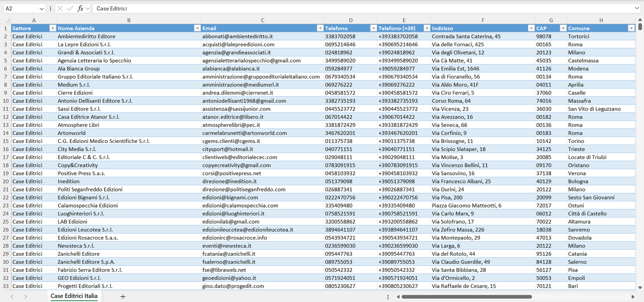This screenshot has height=302, width=644.
Task: Click phone cell 0458581572
Action: point(351,93)
